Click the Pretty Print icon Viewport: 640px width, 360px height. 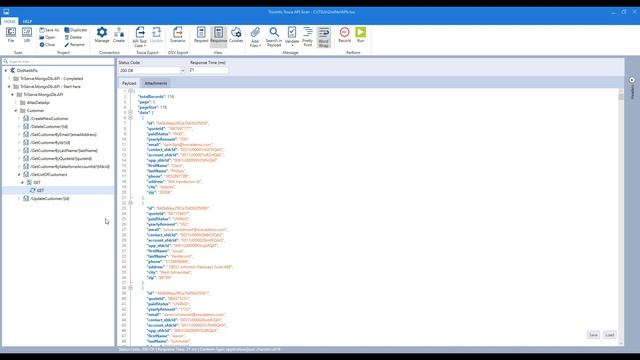308,37
